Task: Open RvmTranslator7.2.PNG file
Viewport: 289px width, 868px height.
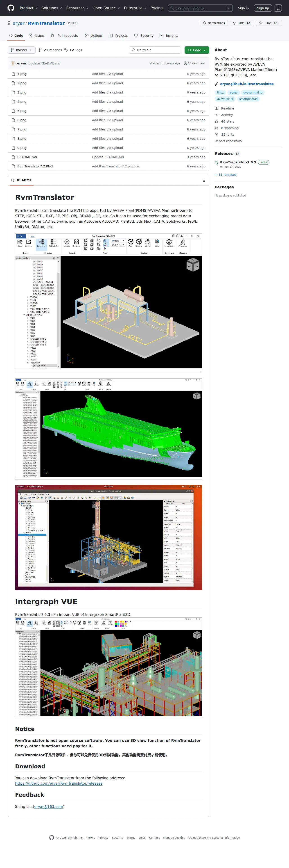Action: point(35,167)
